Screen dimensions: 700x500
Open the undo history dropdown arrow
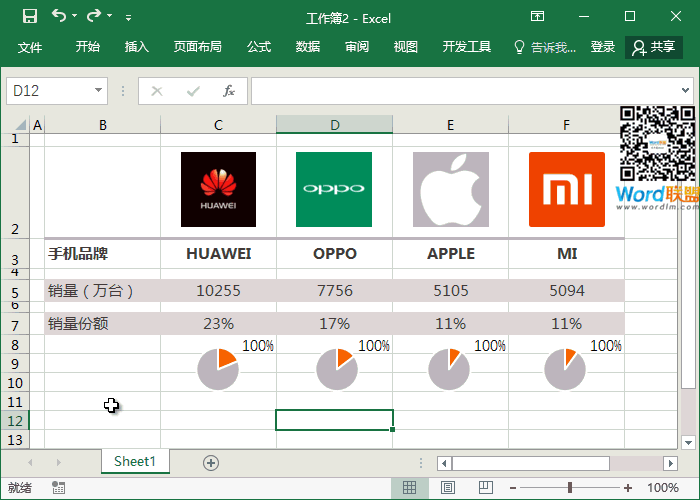pyautogui.click(x=75, y=16)
